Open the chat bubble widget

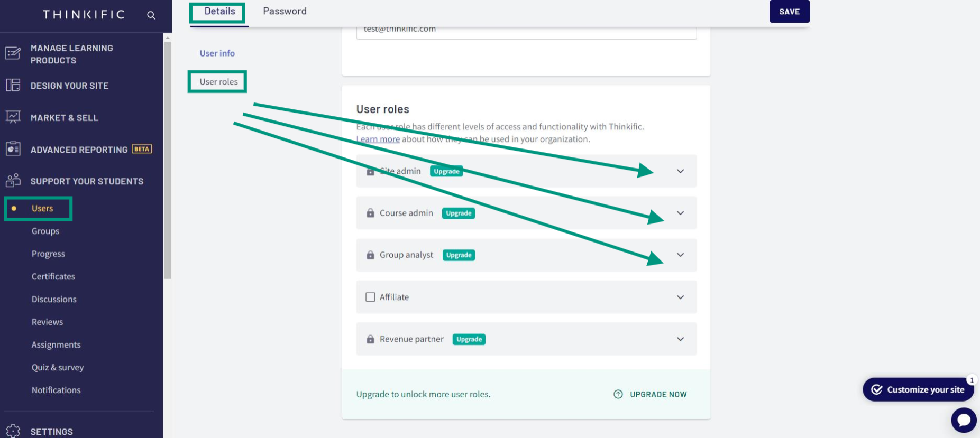(x=964, y=421)
